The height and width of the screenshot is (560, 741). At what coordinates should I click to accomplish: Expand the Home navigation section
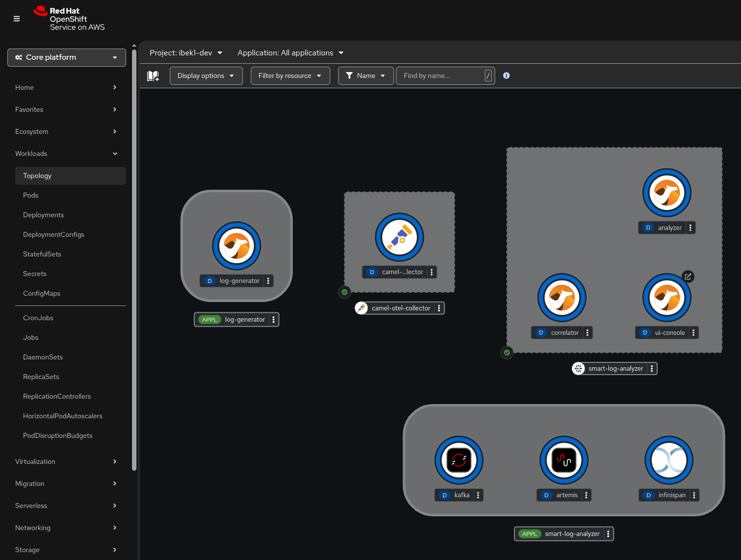[x=67, y=87]
